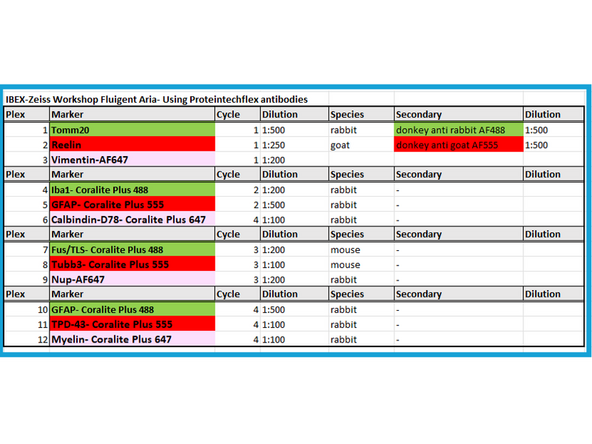Select the 'Cycle' header above the Fus/TLS row

[x=237, y=234]
